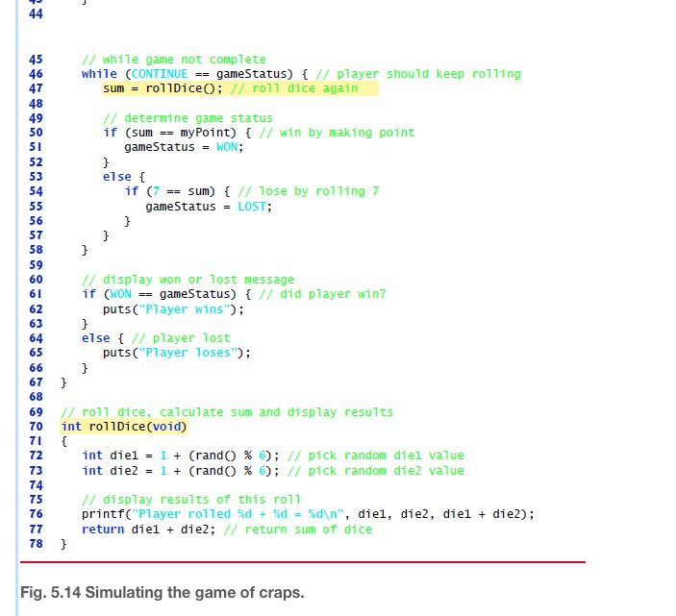Click the comment "// pick random die2 value"

click(376, 471)
